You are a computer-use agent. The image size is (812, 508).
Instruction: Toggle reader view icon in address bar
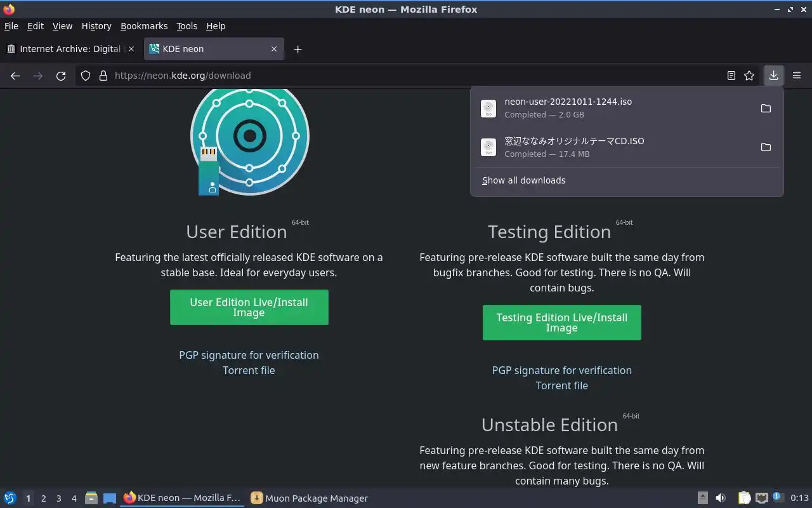tap(731, 76)
